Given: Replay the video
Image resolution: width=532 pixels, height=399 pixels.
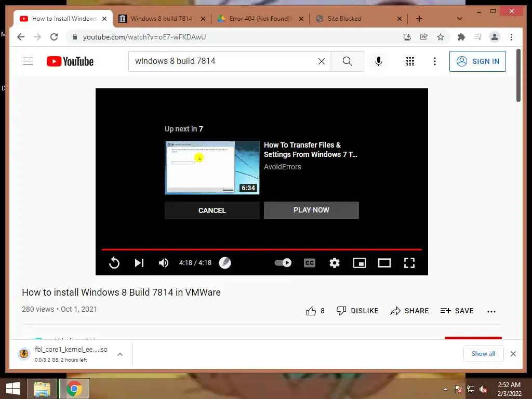Looking at the screenshot, I should pyautogui.click(x=114, y=262).
